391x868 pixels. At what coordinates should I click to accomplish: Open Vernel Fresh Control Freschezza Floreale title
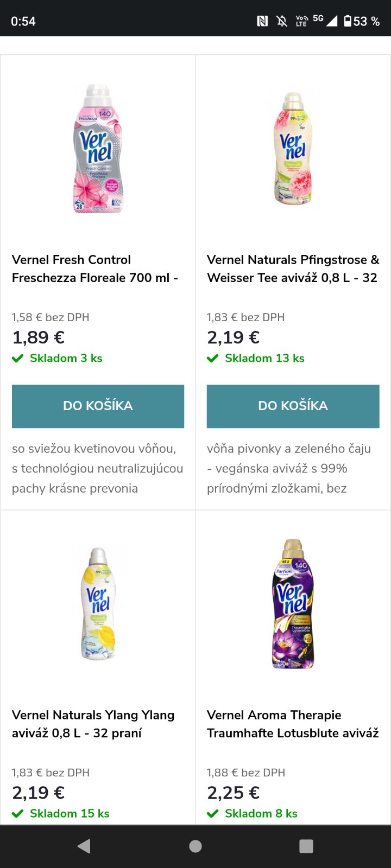95,269
